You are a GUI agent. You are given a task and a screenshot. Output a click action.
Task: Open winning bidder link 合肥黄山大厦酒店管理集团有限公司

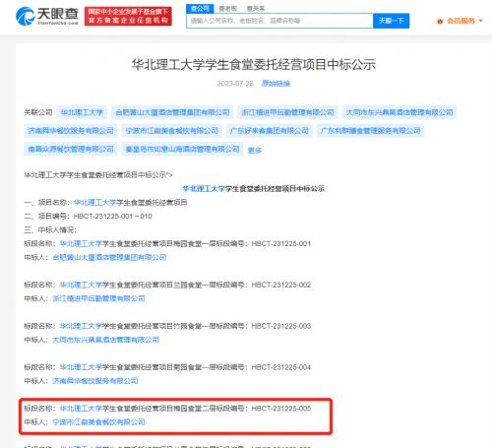[x=109, y=257]
